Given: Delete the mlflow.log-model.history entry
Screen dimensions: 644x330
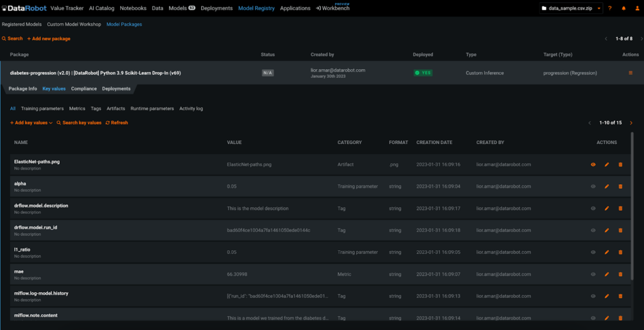Looking at the screenshot, I should [620, 296].
